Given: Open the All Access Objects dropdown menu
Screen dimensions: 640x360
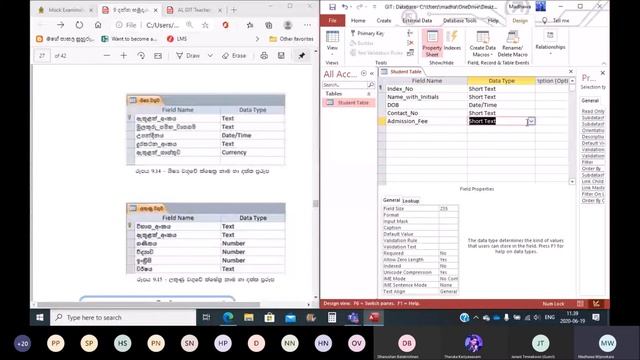Looking at the screenshot, I should click(x=363, y=73).
